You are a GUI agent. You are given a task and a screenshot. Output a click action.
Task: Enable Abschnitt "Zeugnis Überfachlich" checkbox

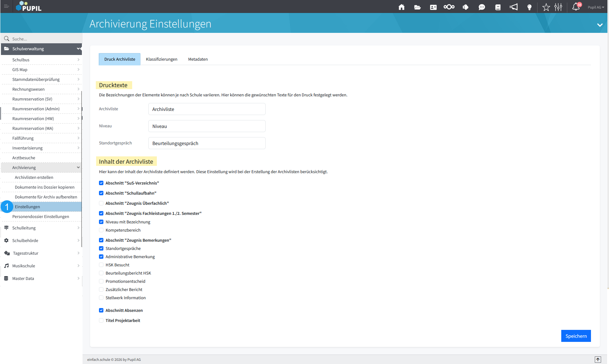pyautogui.click(x=101, y=203)
